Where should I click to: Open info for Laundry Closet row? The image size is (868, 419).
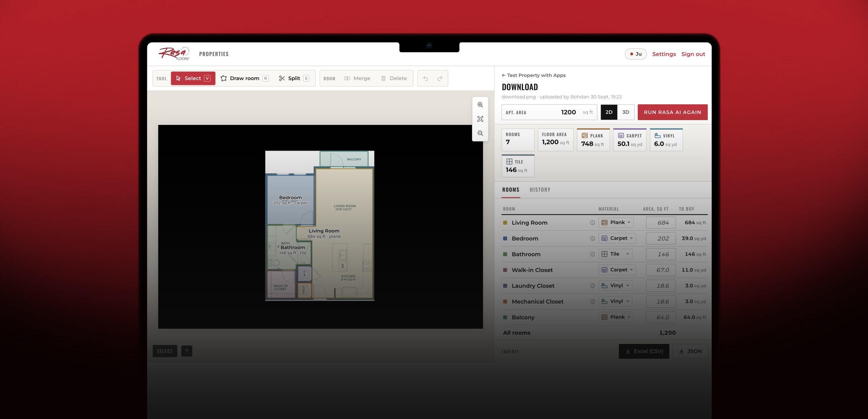pos(592,286)
